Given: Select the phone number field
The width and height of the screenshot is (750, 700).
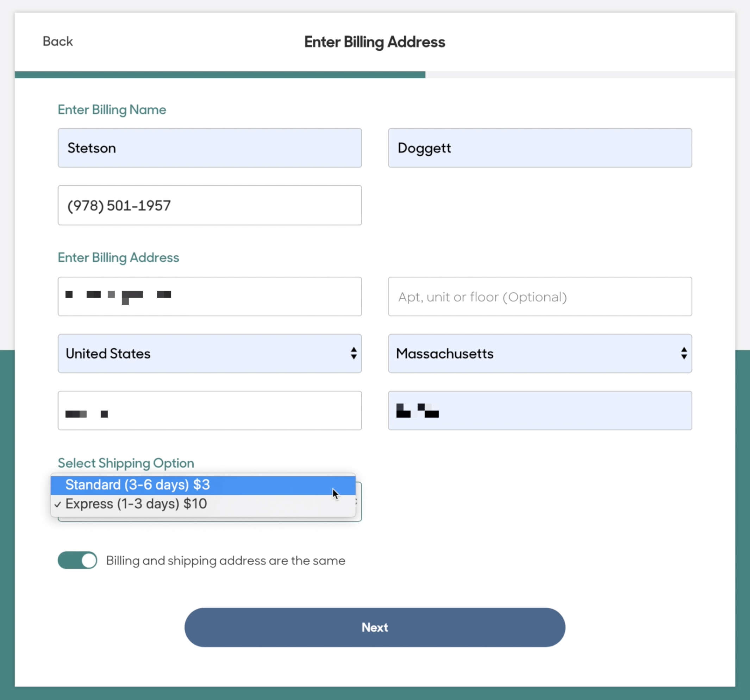Looking at the screenshot, I should (x=210, y=205).
